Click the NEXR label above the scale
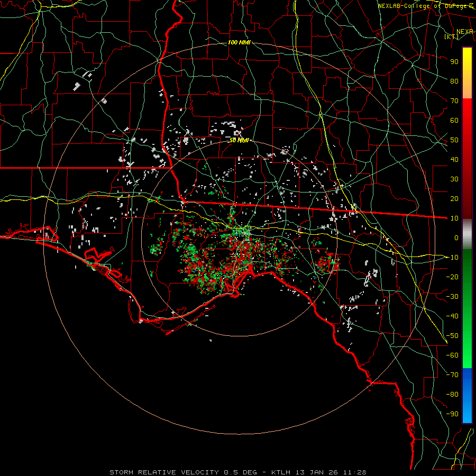The width and height of the screenshot is (476, 476). pyautogui.click(x=464, y=32)
